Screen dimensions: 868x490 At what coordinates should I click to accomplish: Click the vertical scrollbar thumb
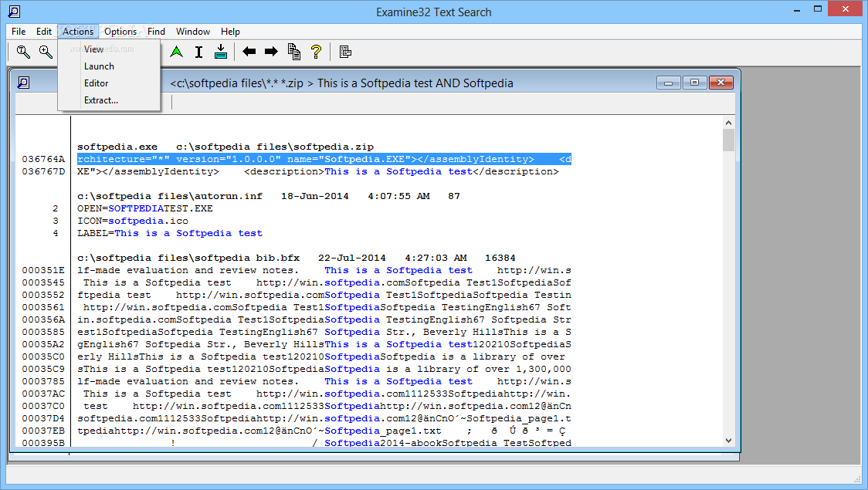[x=728, y=140]
